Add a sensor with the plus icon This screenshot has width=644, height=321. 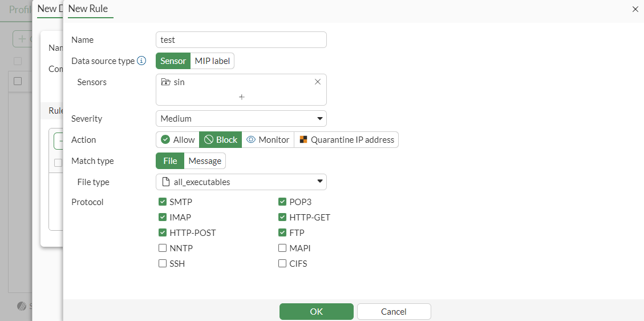[x=241, y=97]
